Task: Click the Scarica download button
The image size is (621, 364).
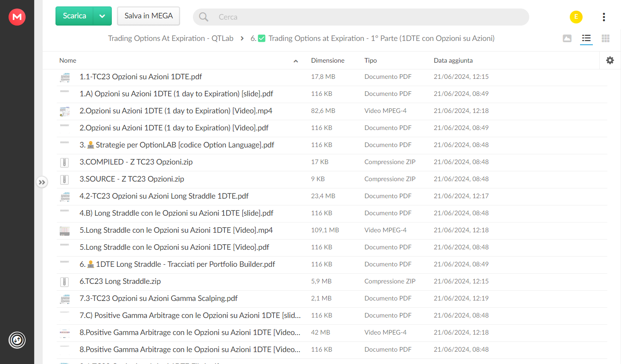Action: [x=75, y=16]
